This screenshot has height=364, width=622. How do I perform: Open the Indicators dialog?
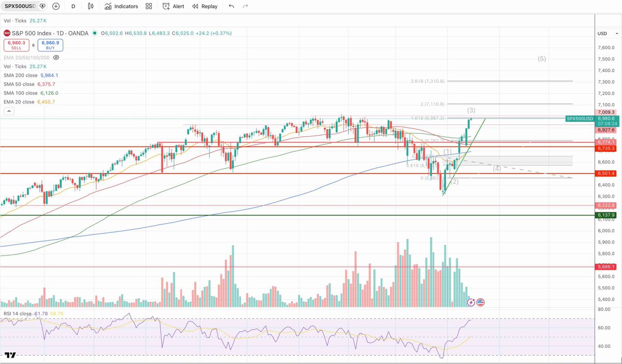(x=121, y=6)
